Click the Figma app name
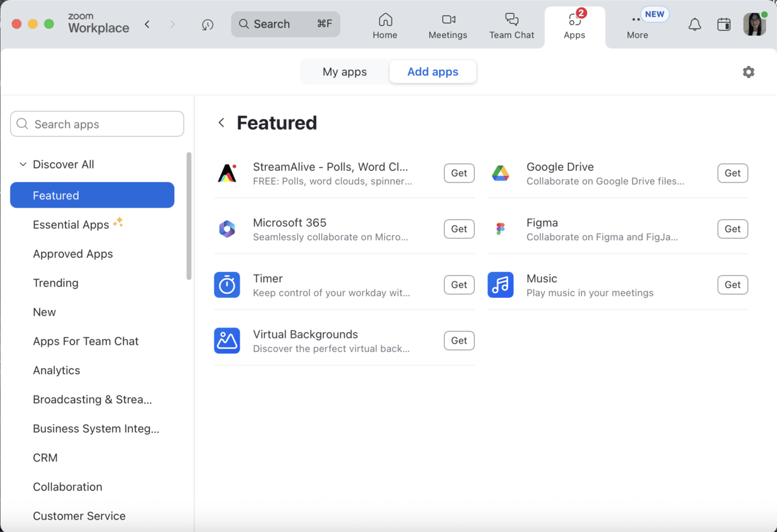This screenshot has width=777, height=532. pos(542,223)
